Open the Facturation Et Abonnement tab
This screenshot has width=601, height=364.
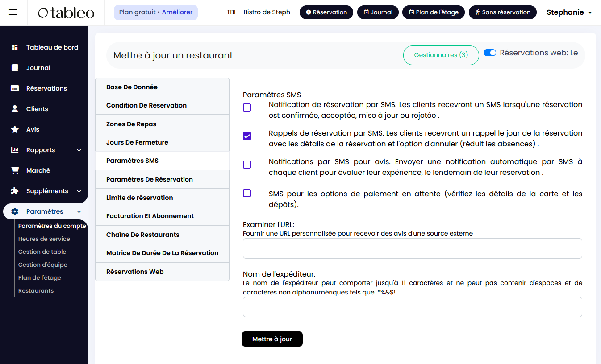point(162,216)
